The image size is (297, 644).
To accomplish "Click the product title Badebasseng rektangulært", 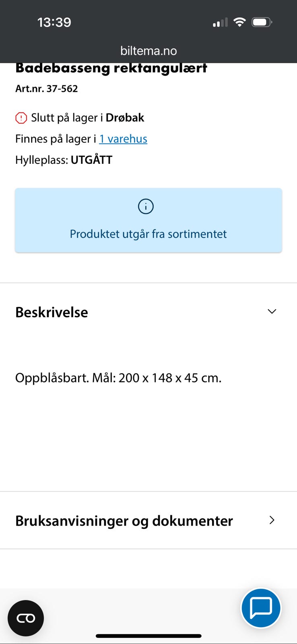I will click(x=111, y=68).
